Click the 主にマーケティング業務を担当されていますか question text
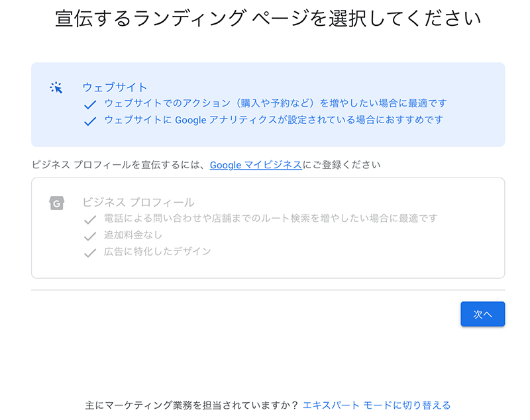This screenshot has width=530, height=420. pos(191,405)
